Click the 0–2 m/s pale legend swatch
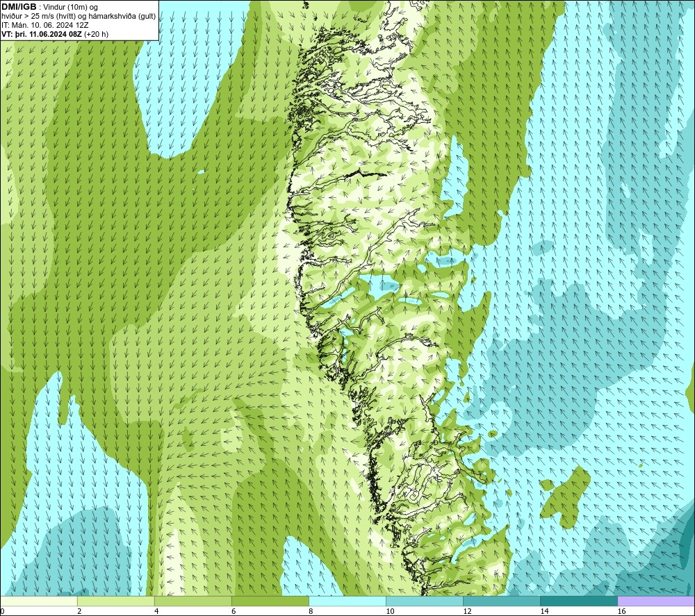This screenshot has width=695, height=616. 39,601
